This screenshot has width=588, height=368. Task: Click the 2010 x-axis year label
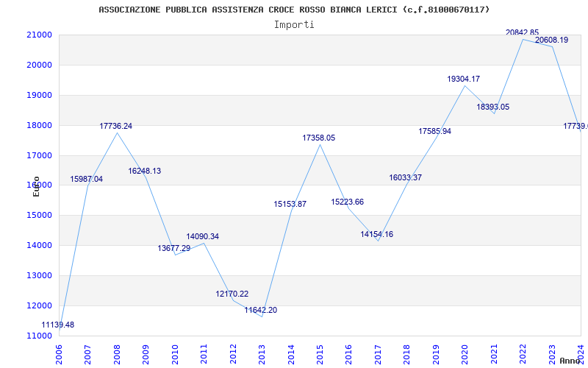click(x=175, y=354)
